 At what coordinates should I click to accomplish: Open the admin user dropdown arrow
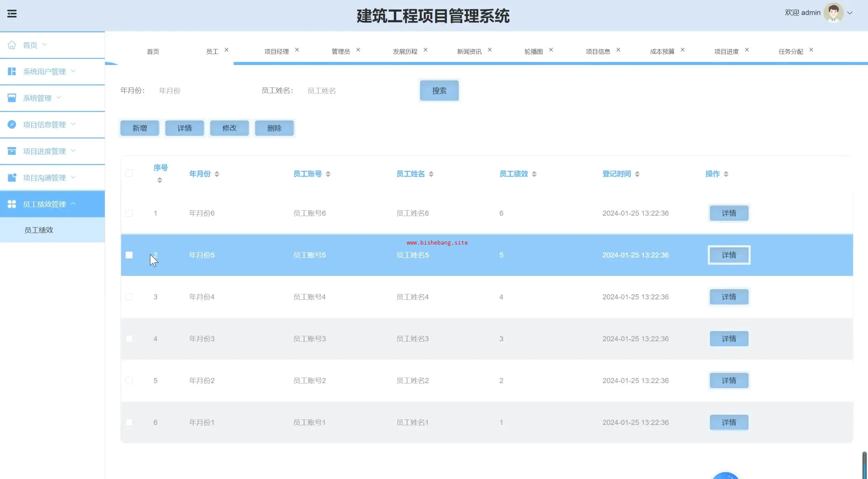(x=850, y=13)
